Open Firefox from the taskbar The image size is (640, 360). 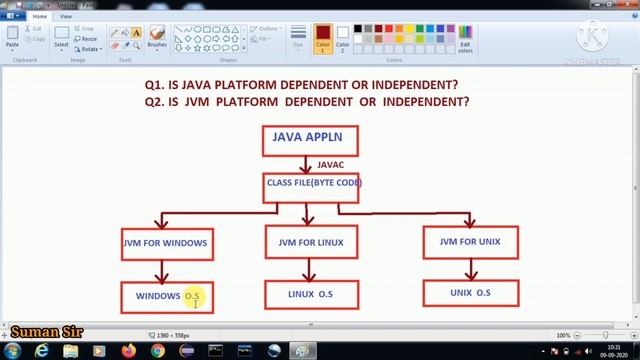[129, 351]
